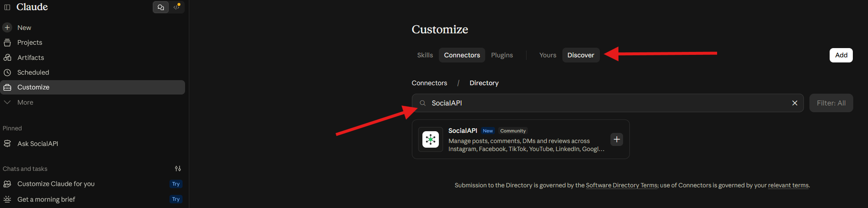Click the Artifacts shapes icon
The height and width of the screenshot is (208, 868).
click(7, 57)
